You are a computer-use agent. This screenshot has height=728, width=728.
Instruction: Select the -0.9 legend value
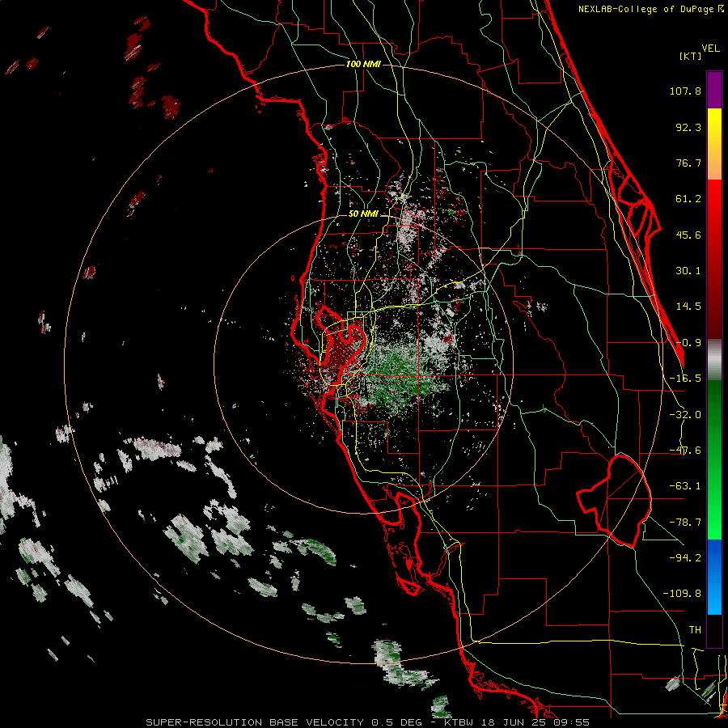click(x=688, y=343)
